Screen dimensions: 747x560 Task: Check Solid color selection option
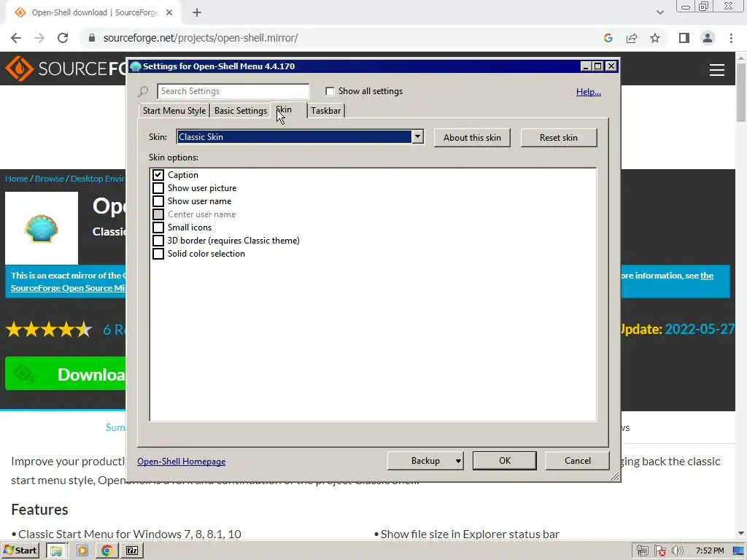click(x=158, y=253)
